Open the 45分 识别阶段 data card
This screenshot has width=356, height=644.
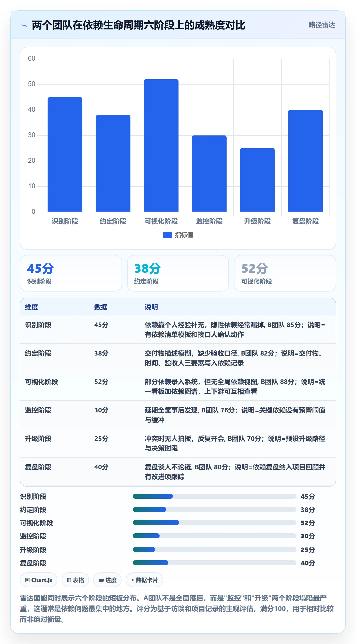pos(71,273)
